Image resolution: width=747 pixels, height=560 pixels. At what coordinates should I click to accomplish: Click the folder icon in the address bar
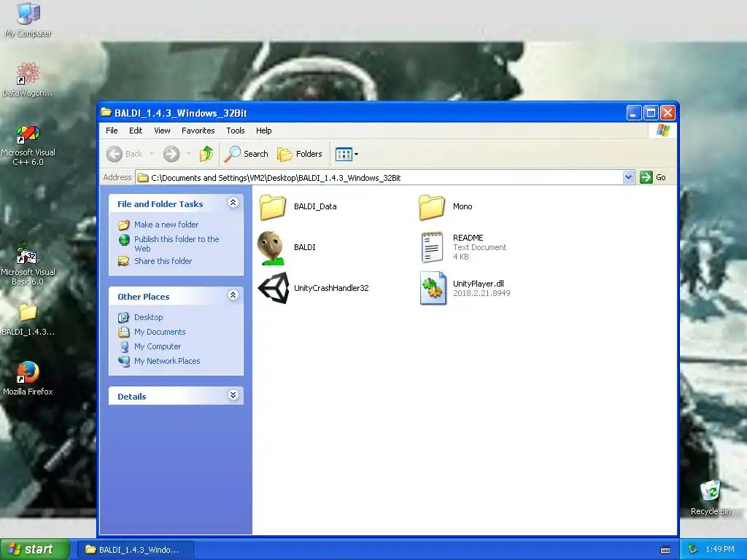142,178
